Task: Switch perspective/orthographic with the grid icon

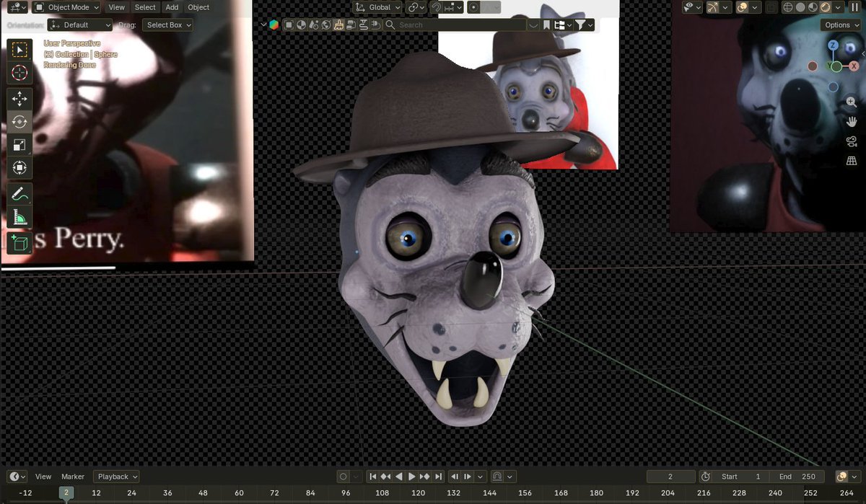Action: coord(852,161)
